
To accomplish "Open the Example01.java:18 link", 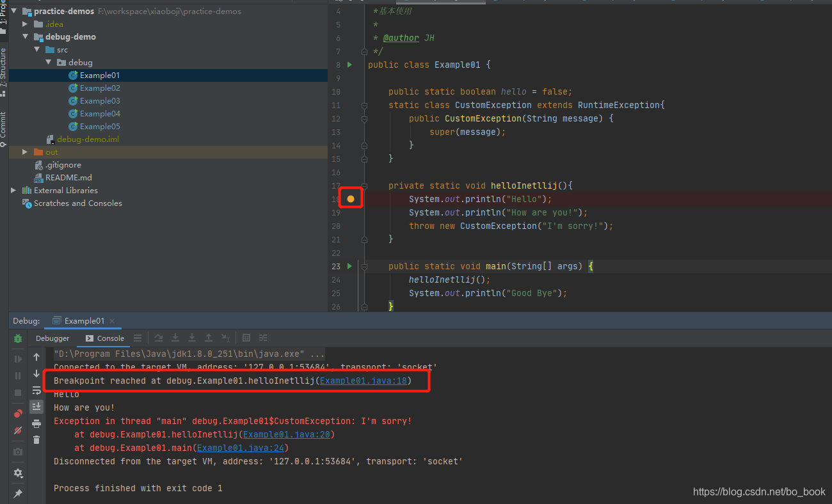I will [x=363, y=381].
